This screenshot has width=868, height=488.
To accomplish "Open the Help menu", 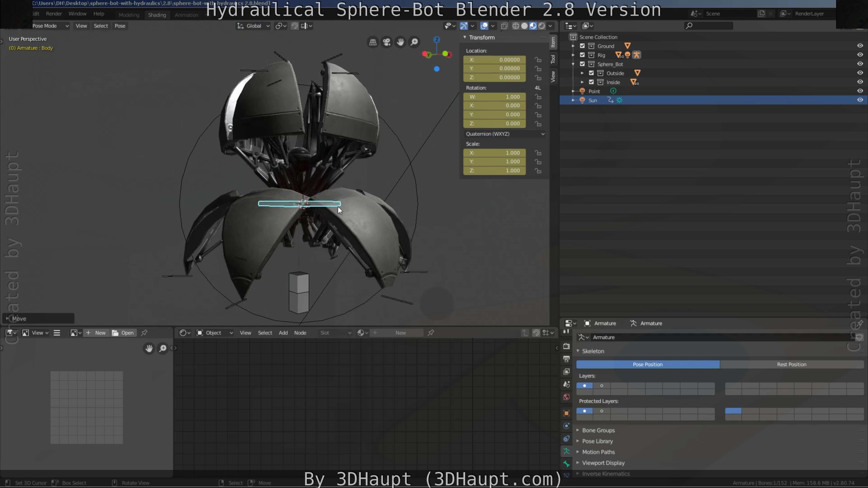I will click(99, 14).
